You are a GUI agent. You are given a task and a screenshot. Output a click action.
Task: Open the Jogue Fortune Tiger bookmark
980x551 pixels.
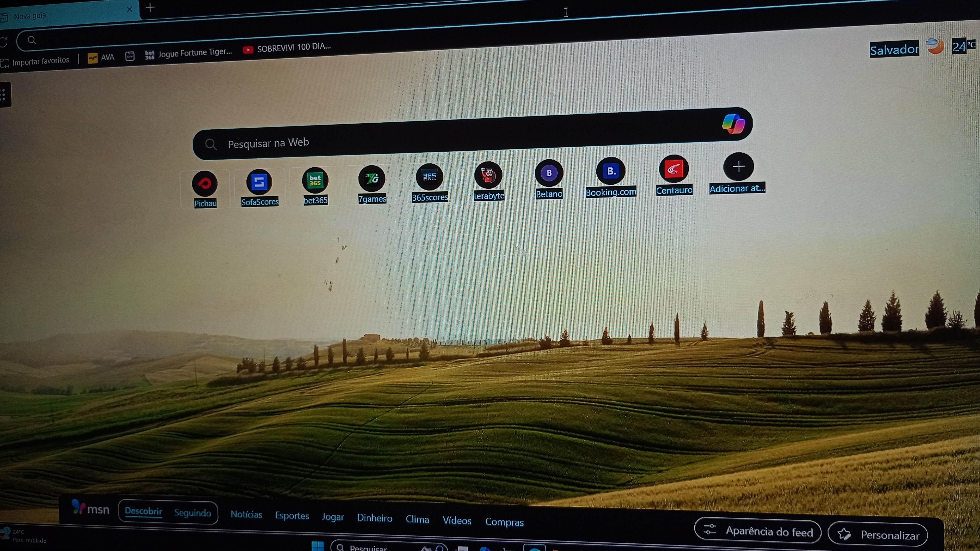click(x=188, y=53)
